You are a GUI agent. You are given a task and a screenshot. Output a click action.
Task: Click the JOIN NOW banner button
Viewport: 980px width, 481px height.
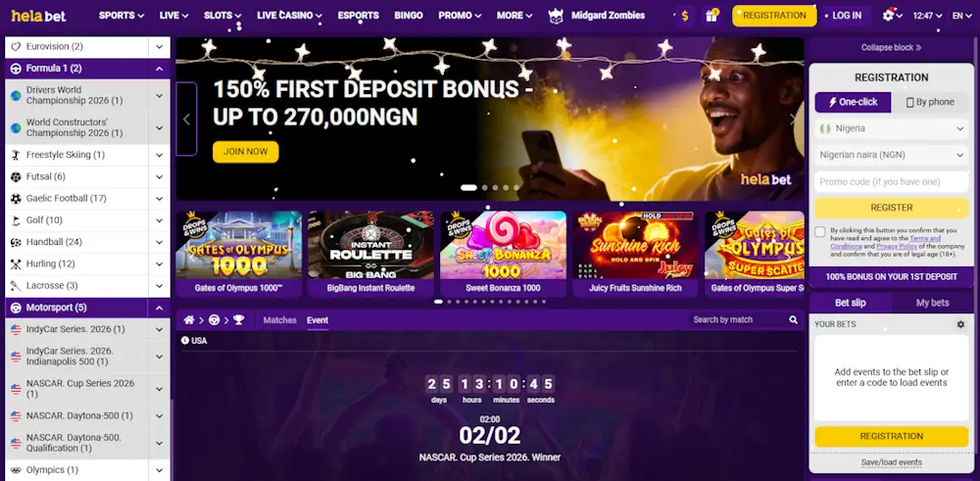[x=246, y=151]
